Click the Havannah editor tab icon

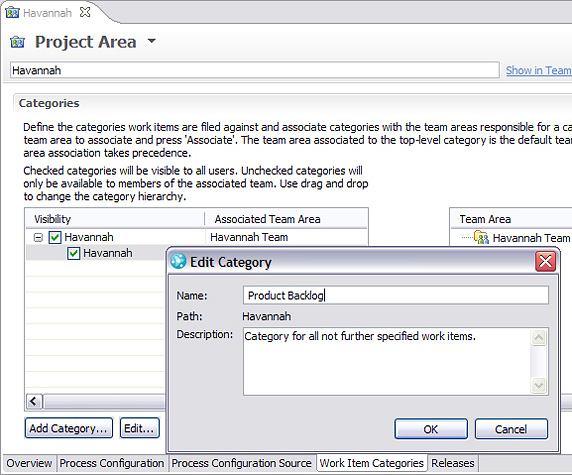tap(12, 13)
